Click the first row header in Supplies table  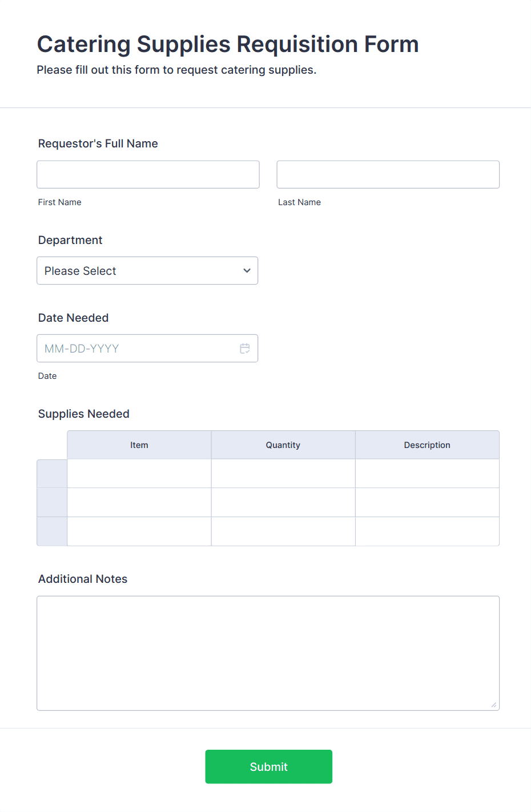[51, 473]
